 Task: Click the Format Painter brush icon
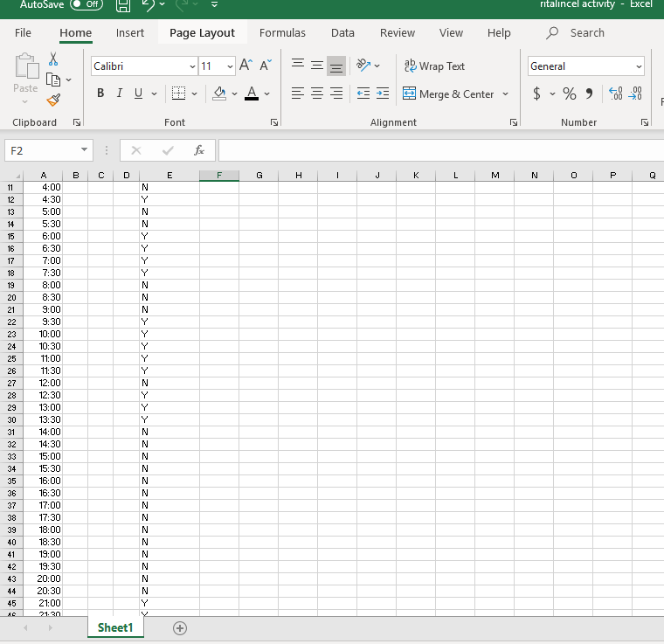(x=53, y=100)
